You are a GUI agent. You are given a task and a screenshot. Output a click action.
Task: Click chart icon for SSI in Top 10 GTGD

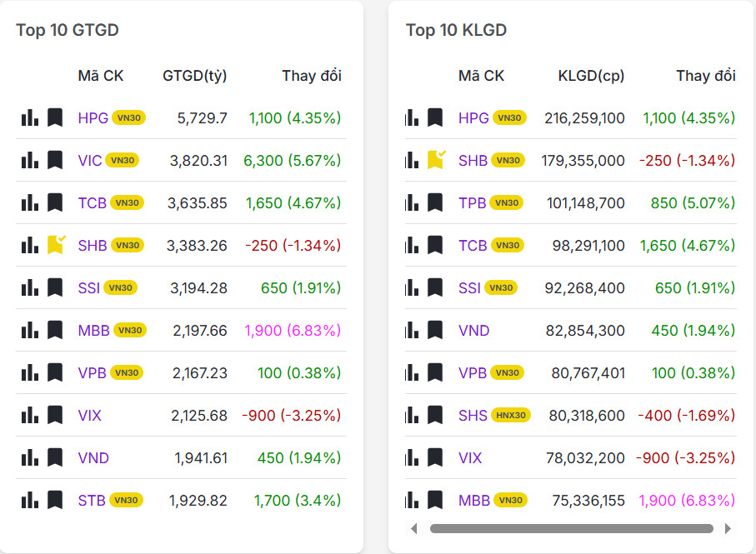click(30, 287)
